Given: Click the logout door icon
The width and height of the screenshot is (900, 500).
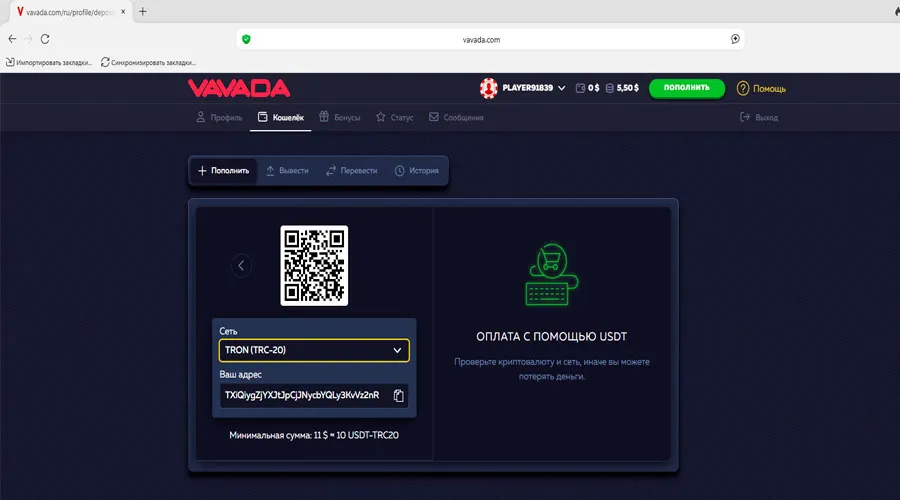Looking at the screenshot, I should tap(745, 117).
